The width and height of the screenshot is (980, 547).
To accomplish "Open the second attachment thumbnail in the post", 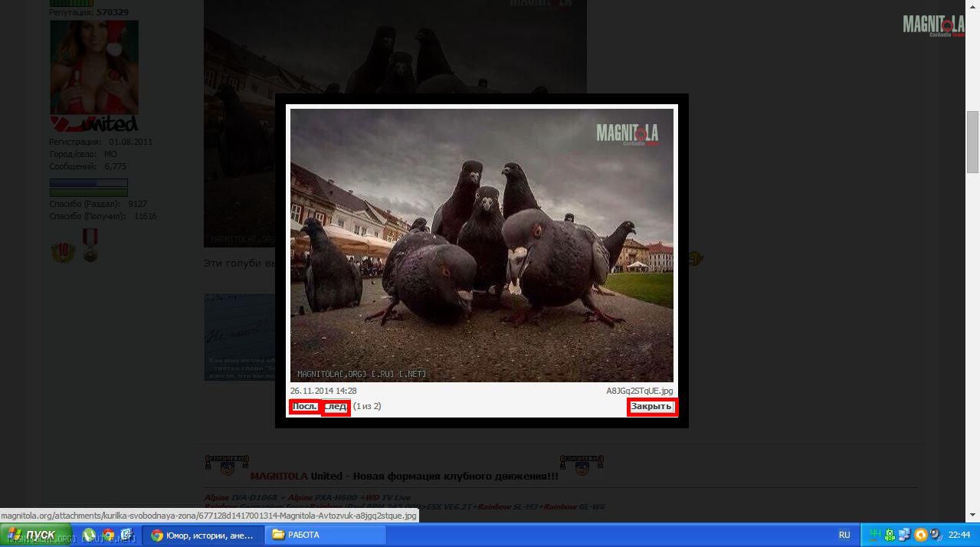I will coord(240,337).
